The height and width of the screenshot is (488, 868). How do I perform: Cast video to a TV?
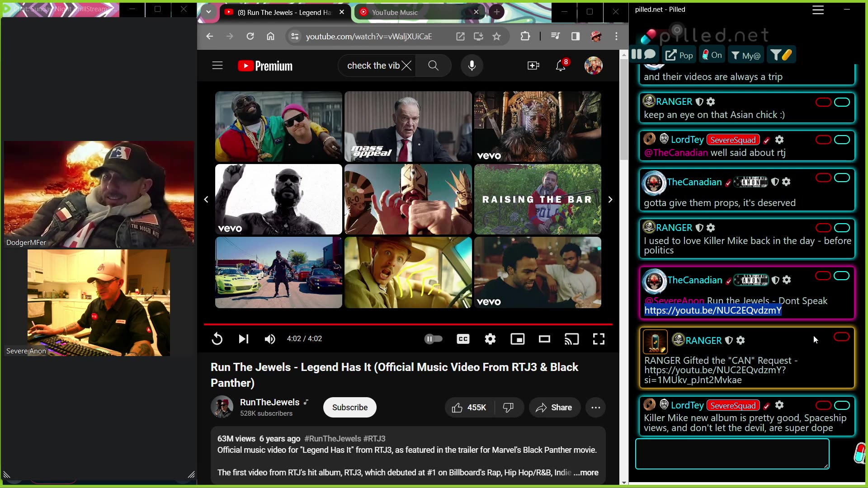click(x=571, y=339)
